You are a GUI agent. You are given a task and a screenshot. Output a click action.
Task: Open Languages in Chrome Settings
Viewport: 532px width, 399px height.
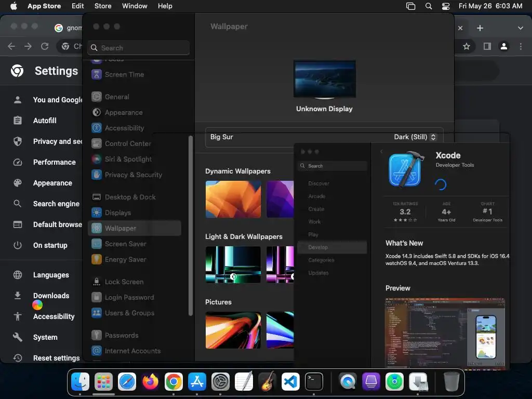[x=42, y=275]
